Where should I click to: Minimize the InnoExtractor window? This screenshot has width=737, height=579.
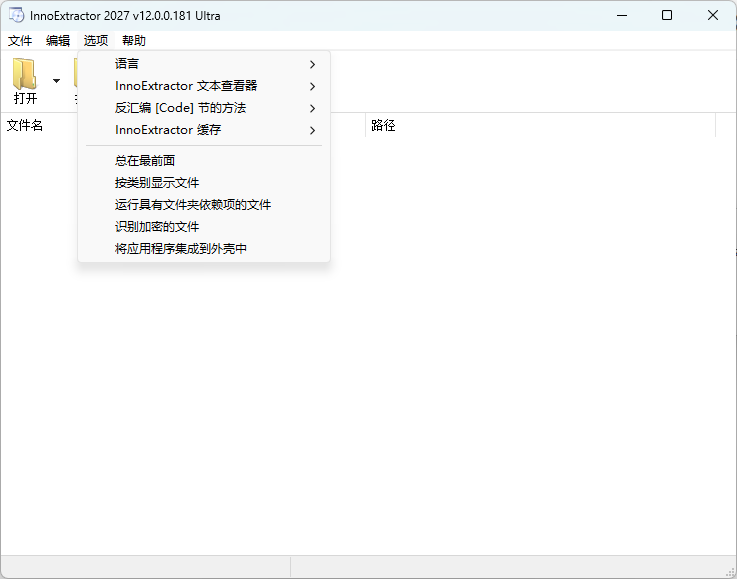coord(622,16)
